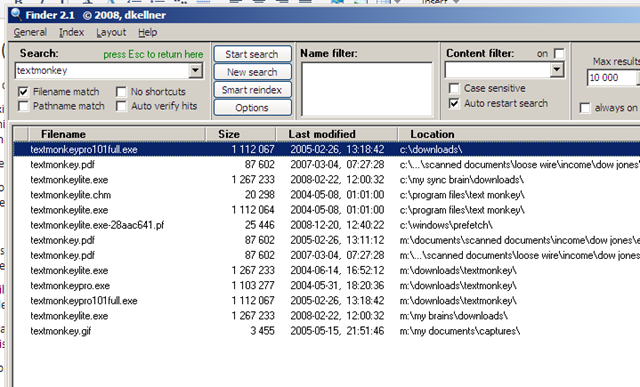Expand the Content filter dropdown arrow
The image size is (640, 387).
(x=557, y=70)
